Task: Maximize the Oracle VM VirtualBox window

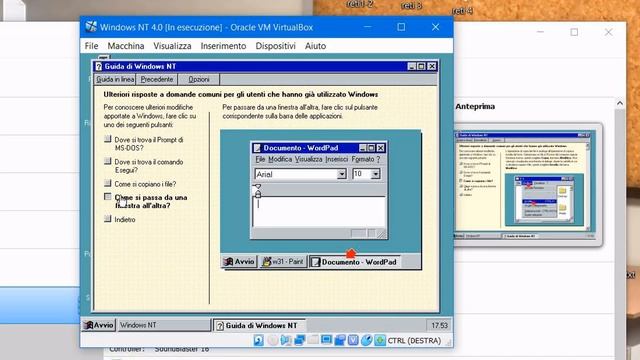Action: pyautogui.click(x=401, y=27)
